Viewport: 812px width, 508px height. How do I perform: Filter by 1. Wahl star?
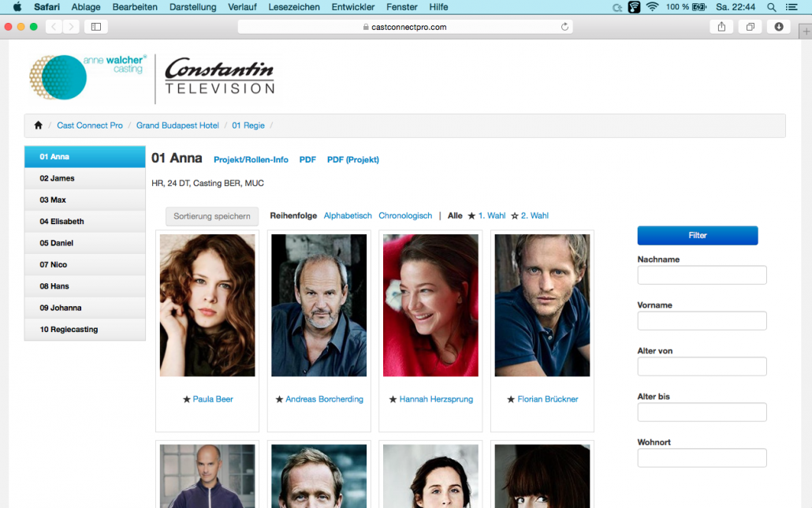pos(486,215)
